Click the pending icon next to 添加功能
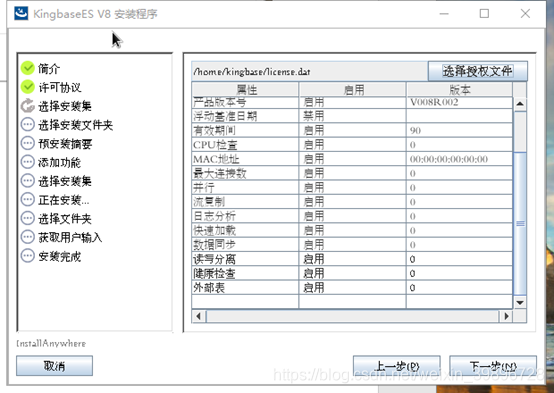 [x=28, y=162]
